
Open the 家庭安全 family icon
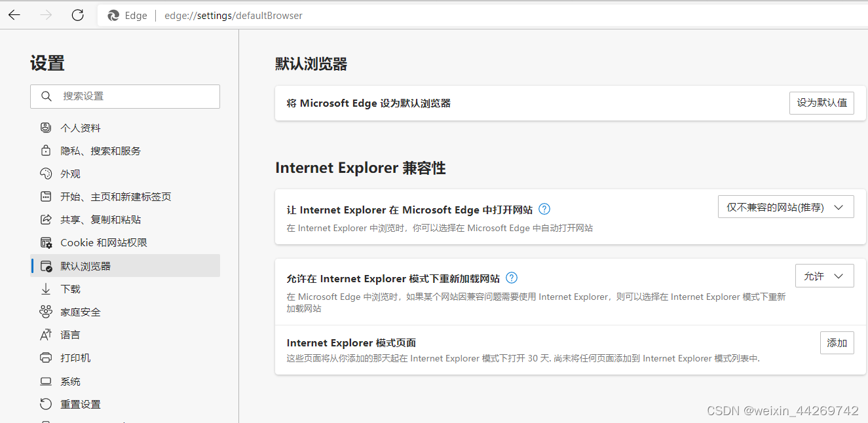pyautogui.click(x=45, y=311)
